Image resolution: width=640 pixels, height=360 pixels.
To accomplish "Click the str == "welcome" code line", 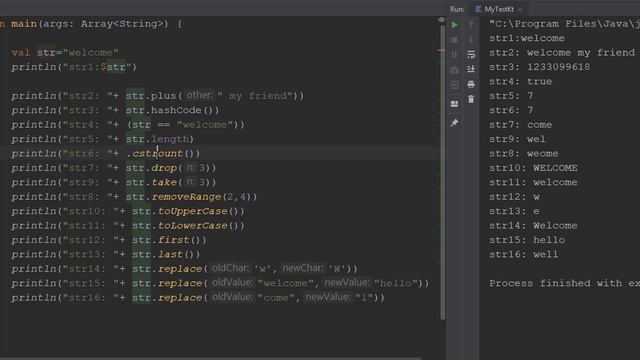I will [x=128, y=124].
